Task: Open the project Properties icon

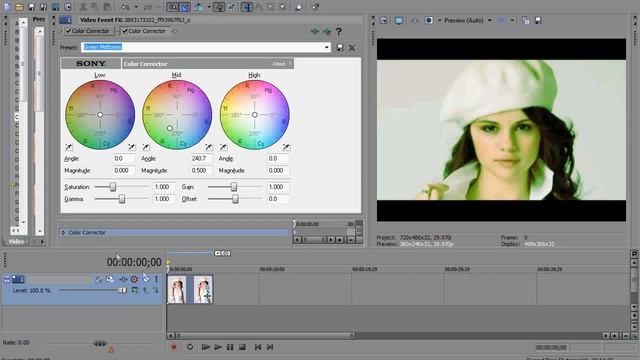Action: (x=68, y=7)
